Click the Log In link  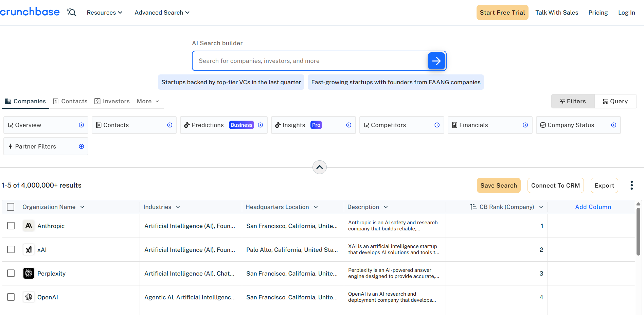coord(627,13)
